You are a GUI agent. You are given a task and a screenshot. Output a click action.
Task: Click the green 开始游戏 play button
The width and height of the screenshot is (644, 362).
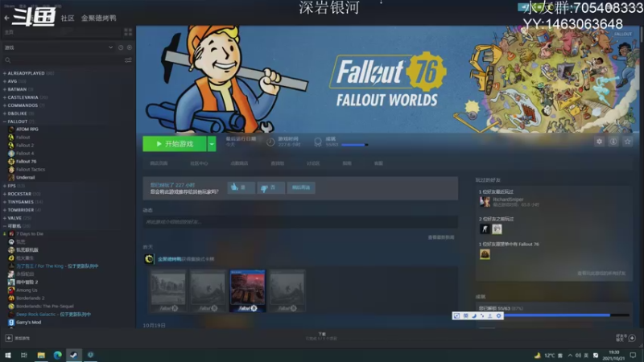pos(175,144)
